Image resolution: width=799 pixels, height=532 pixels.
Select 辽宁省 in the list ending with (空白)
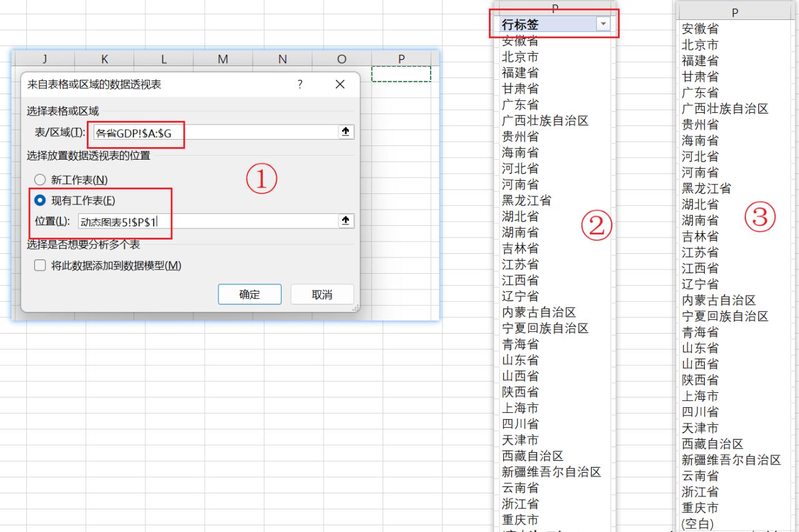click(x=700, y=284)
